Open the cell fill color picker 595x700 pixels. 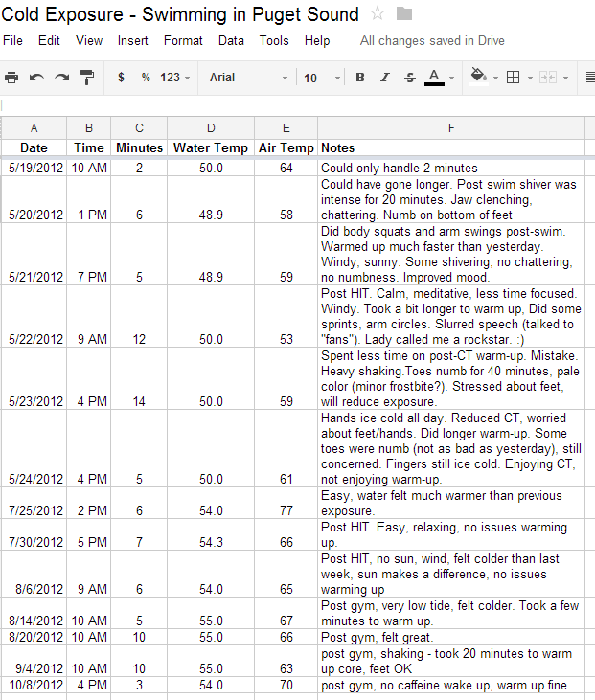(480, 78)
